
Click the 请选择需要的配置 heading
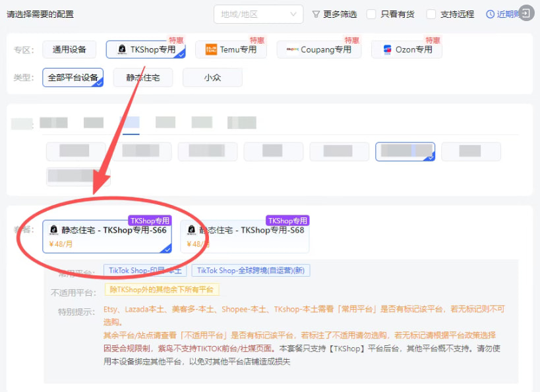[40, 14]
